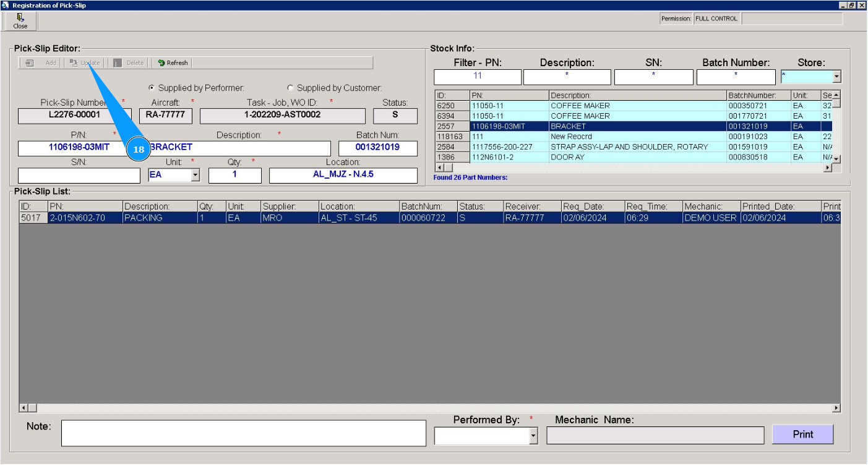Click the Update toolbar button
This screenshot has width=868, height=466.
coord(85,63)
